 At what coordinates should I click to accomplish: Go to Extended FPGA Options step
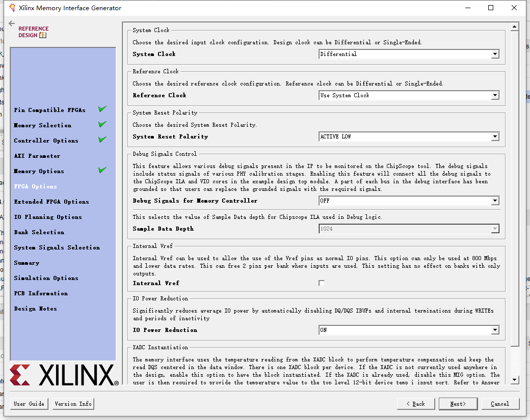click(x=51, y=202)
